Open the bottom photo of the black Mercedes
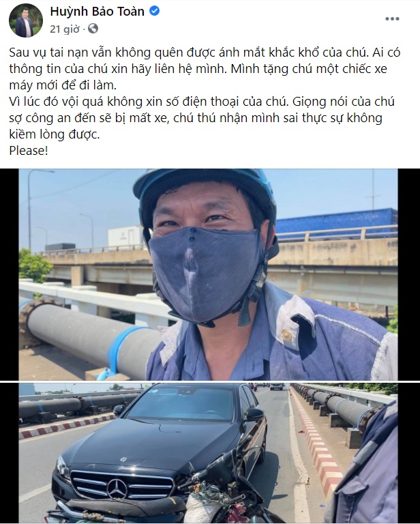The height and width of the screenshot is (524, 420). point(210,453)
